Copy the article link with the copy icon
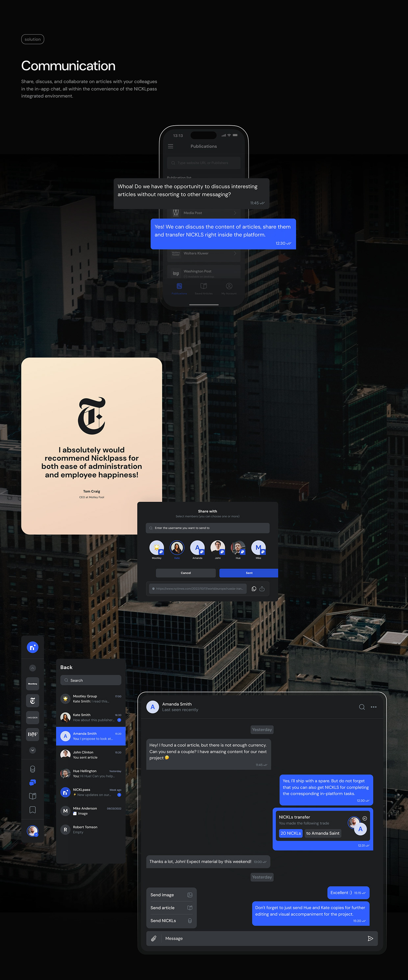 [254, 589]
